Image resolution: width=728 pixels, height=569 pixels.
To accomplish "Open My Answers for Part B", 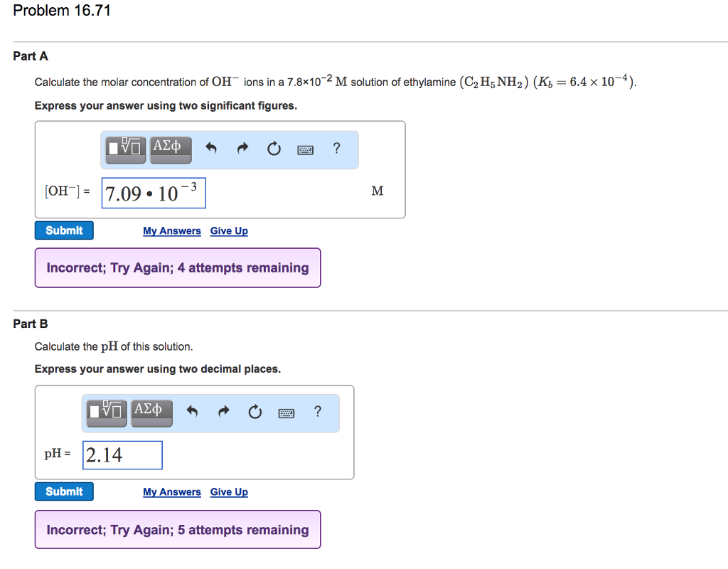I will click(x=172, y=492).
